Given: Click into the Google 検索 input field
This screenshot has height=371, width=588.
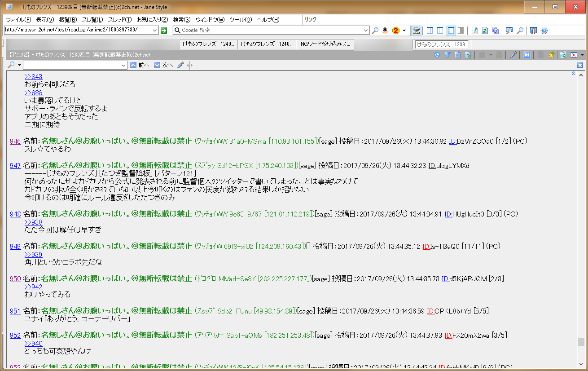Looking at the screenshot, I should (269, 30).
